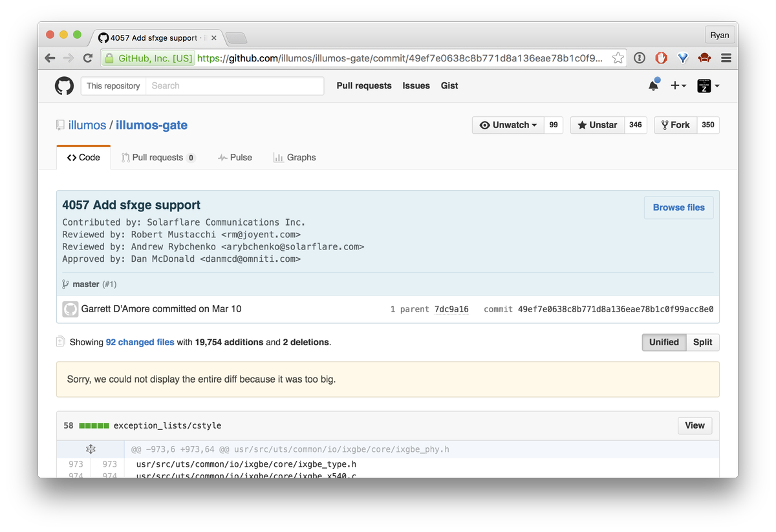The height and width of the screenshot is (532, 776).
Task: Click file list icon beside Showing
Action: pyautogui.click(x=61, y=341)
